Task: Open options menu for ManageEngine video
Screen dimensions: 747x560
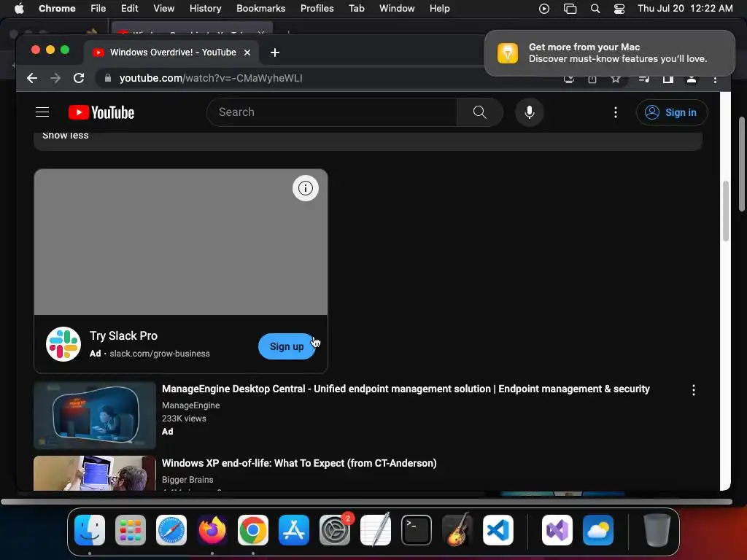Action: point(693,390)
